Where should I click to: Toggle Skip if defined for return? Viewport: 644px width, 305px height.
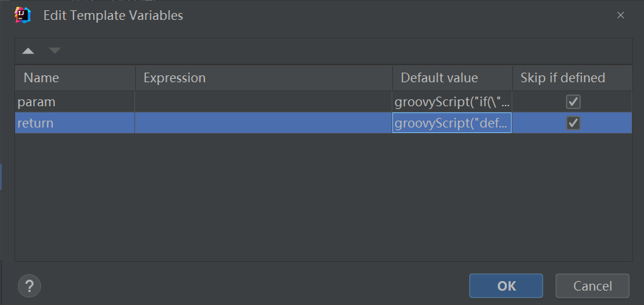pos(573,123)
